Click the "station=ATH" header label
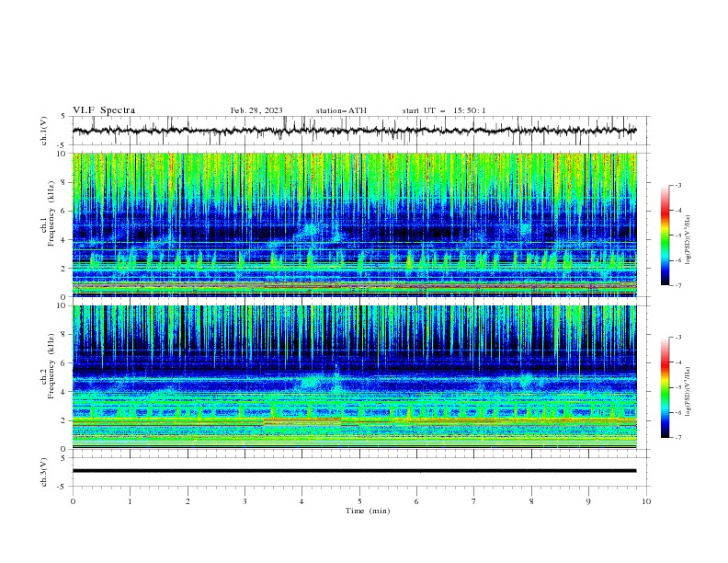This screenshot has width=728, height=563. 341,110
